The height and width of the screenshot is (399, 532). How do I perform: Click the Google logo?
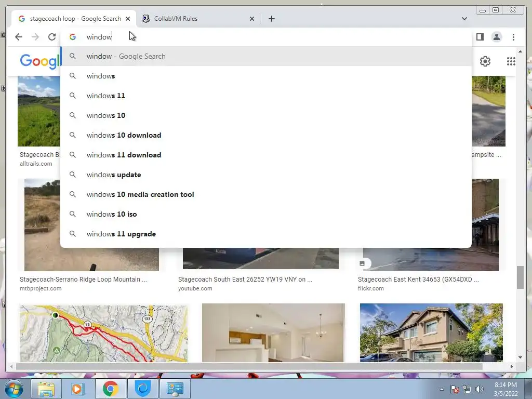click(40, 62)
